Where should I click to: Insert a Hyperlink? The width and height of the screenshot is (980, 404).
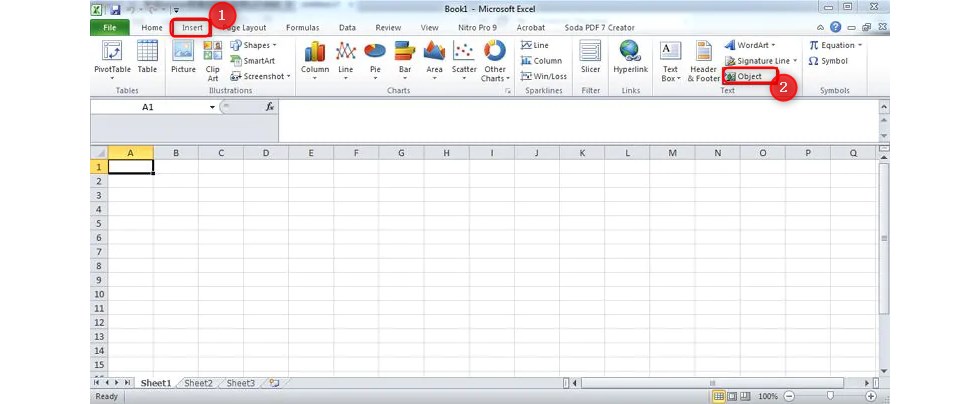click(631, 58)
